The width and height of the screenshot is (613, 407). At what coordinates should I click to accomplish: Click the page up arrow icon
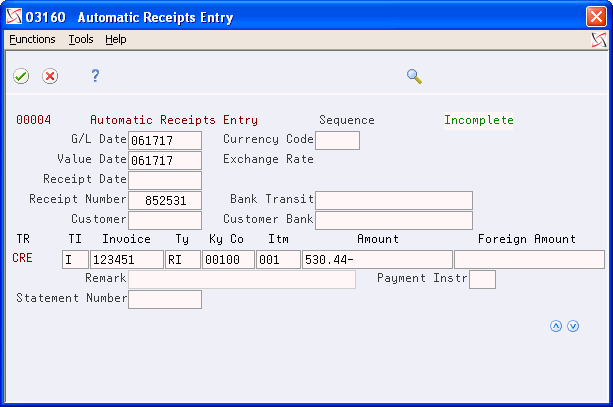pyautogui.click(x=556, y=326)
